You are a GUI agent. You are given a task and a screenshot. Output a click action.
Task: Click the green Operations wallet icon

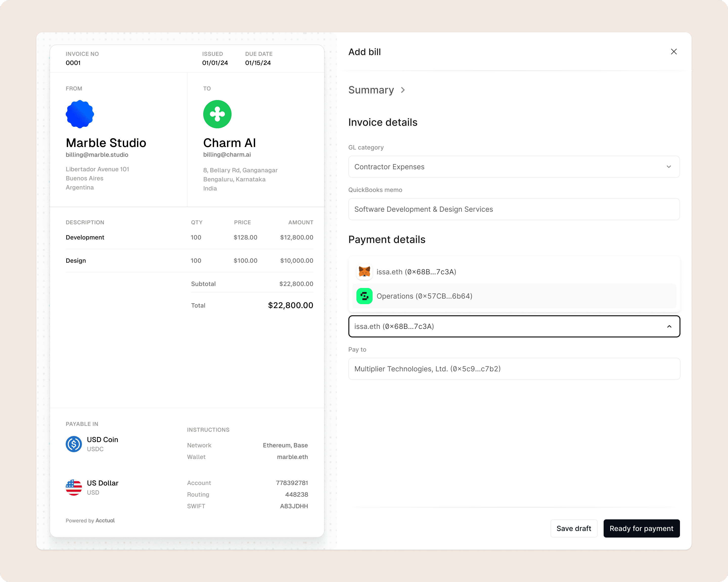tap(364, 296)
